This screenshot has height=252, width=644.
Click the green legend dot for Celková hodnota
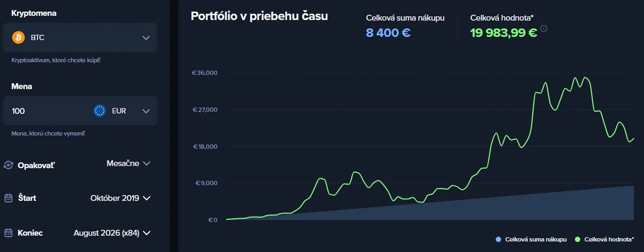(578, 239)
